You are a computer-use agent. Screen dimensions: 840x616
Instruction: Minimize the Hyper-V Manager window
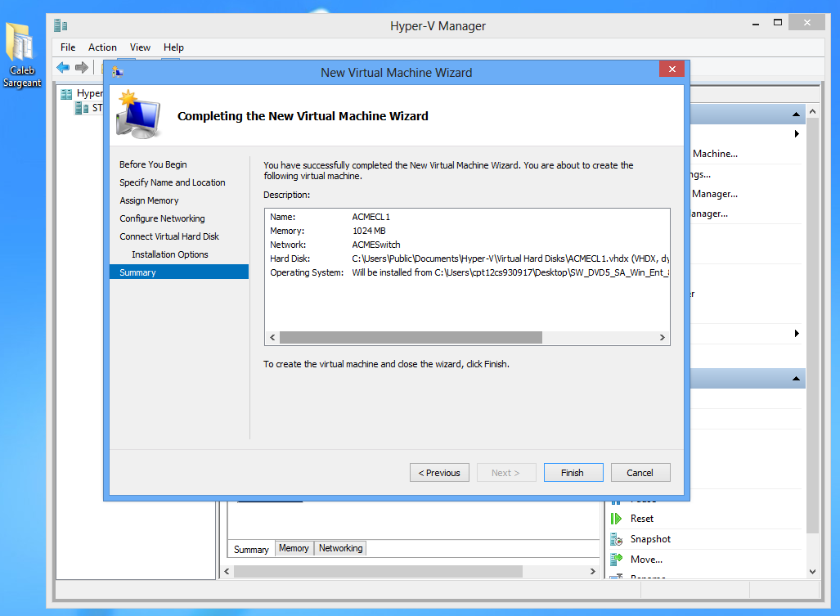coord(756,23)
